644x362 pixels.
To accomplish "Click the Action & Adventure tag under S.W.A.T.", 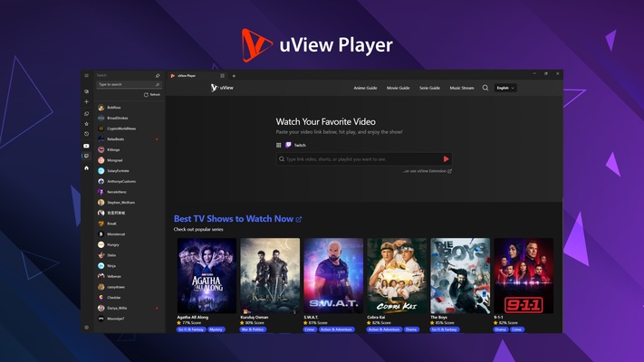I will point(336,329).
